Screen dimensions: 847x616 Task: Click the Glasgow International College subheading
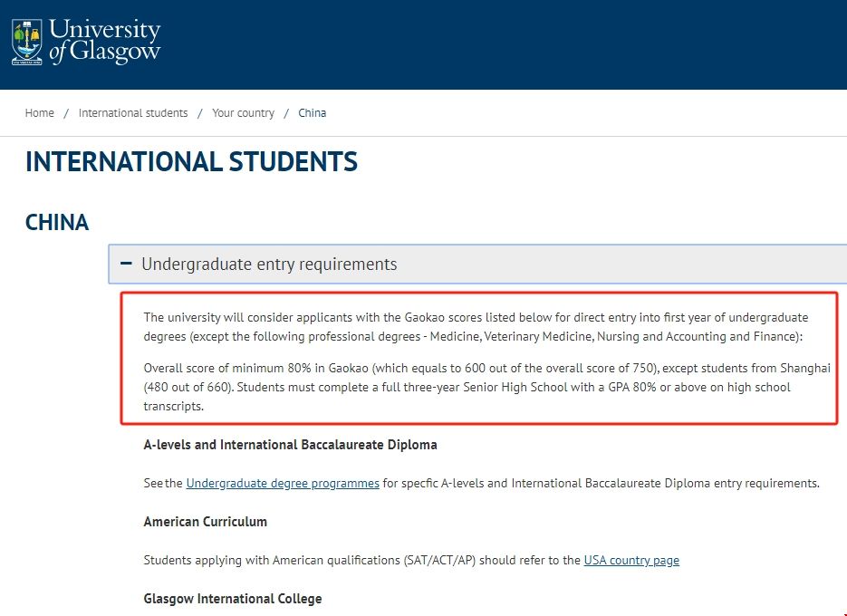click(x=232, y=599)
